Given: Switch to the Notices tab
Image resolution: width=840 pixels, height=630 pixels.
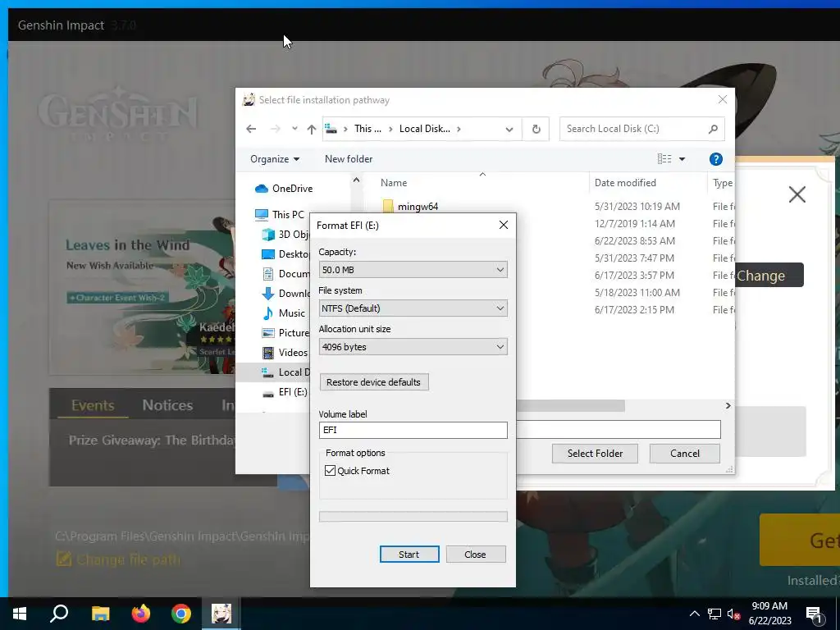Looking at the screenshot, I should (167, 405).
